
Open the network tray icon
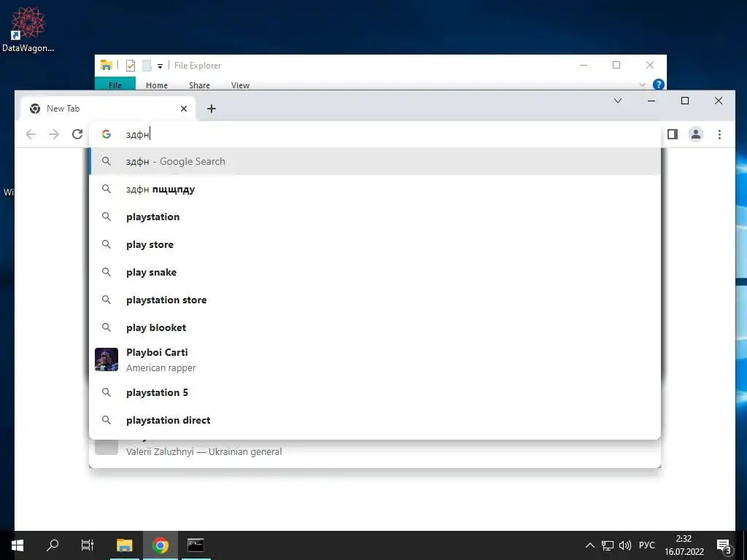click(608, 545)
